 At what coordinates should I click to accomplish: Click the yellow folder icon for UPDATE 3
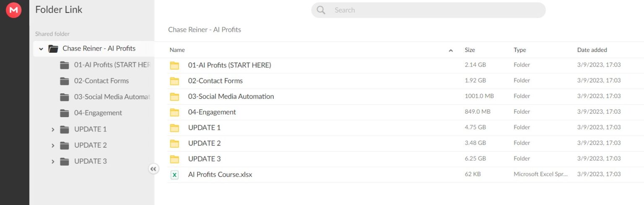coord(174,159)
